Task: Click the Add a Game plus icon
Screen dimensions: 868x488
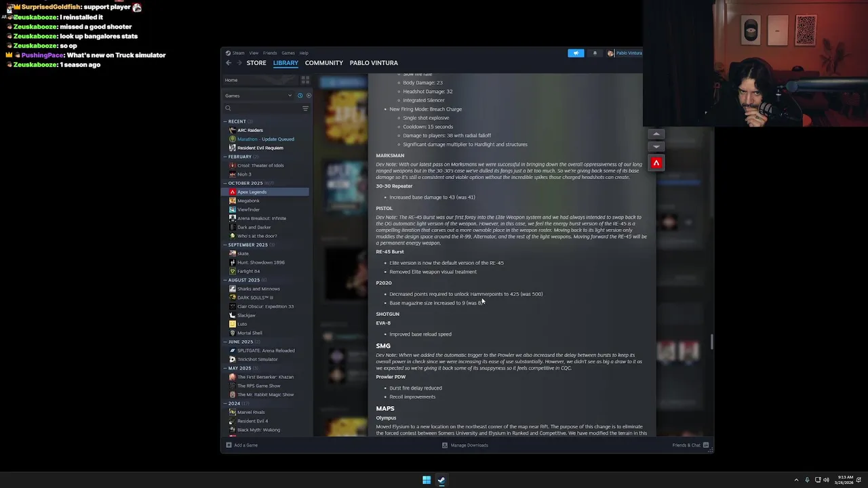Action: [x=229, y=445]
